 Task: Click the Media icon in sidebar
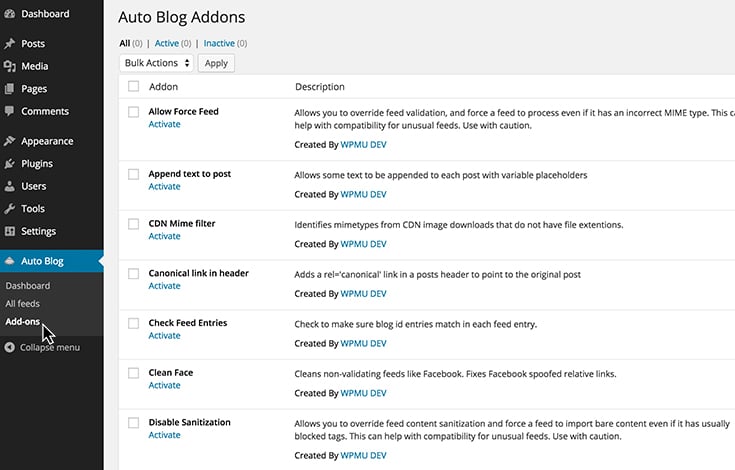10,67
